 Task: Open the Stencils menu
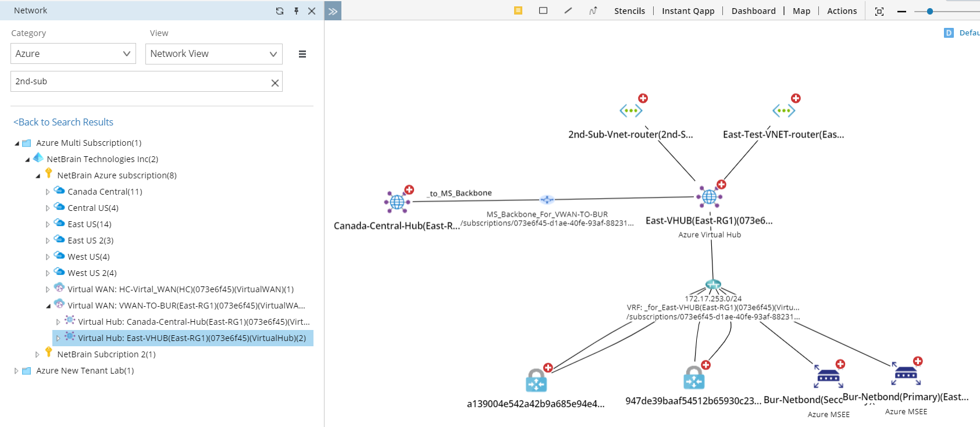(630, 11)
